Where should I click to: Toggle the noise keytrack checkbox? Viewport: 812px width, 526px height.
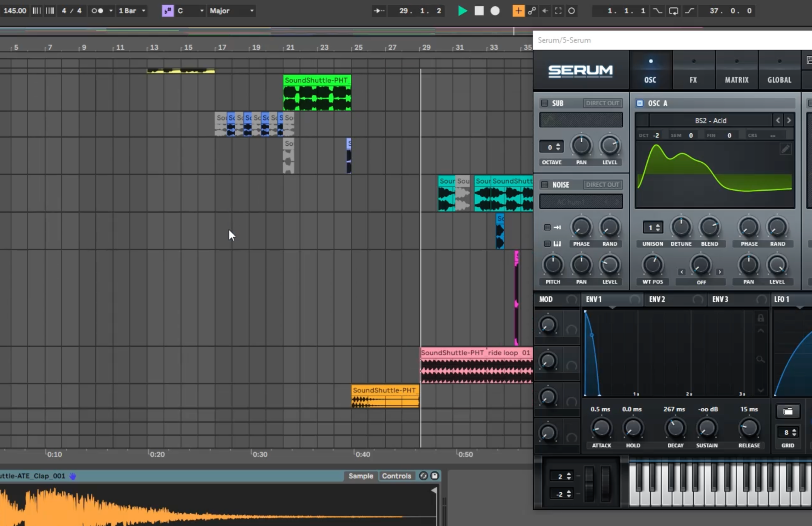547,244
